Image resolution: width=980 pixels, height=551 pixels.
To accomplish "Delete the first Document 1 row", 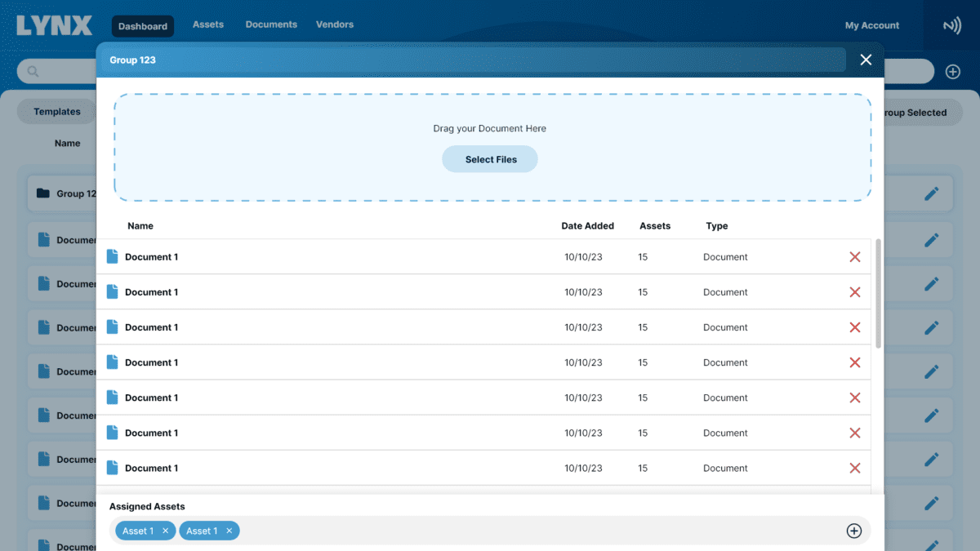I will point(855,257).
